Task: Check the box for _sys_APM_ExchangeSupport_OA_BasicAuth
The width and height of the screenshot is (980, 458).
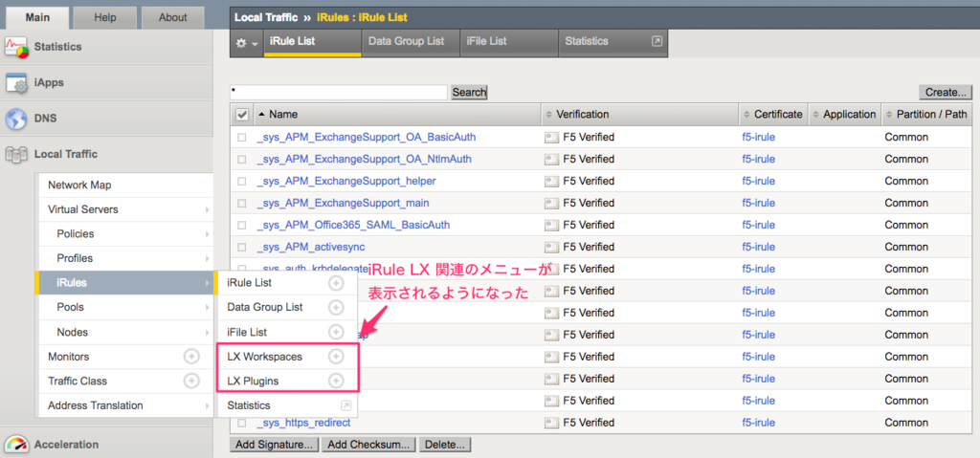Action: point(241,138)
